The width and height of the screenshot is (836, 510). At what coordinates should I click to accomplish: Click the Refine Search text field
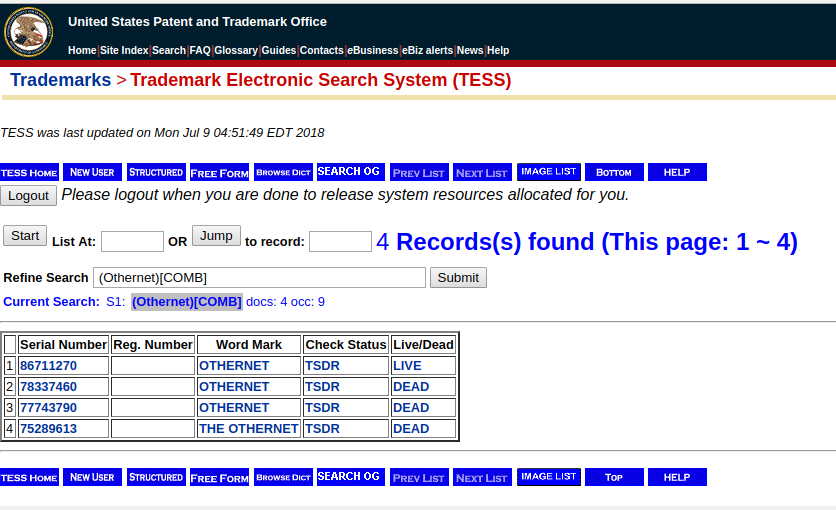tap(259, 277)
